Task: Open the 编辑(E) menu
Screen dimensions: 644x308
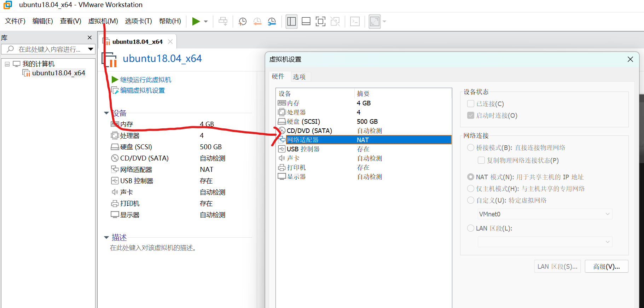Action: tap(42, 21)
